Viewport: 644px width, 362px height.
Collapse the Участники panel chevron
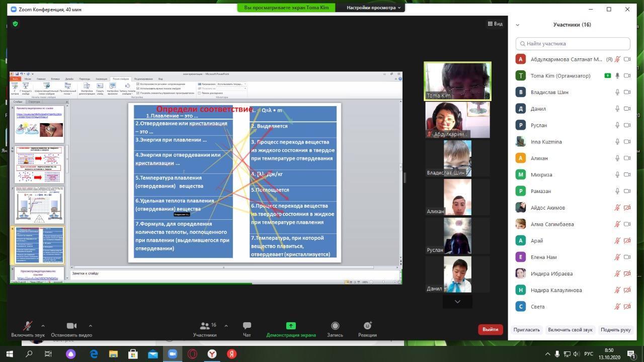(517, 25)
